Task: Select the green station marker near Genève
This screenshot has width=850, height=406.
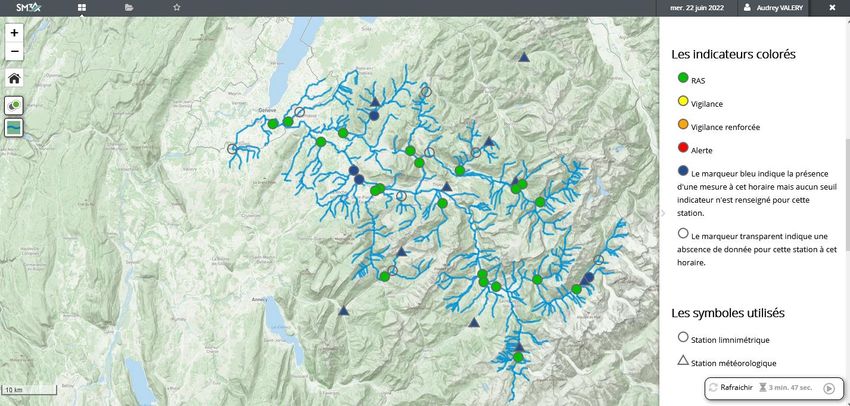Action: [x=273, y=124]
